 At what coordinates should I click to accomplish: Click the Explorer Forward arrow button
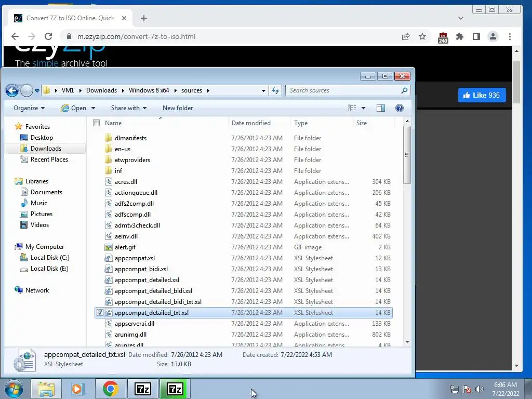26,90
